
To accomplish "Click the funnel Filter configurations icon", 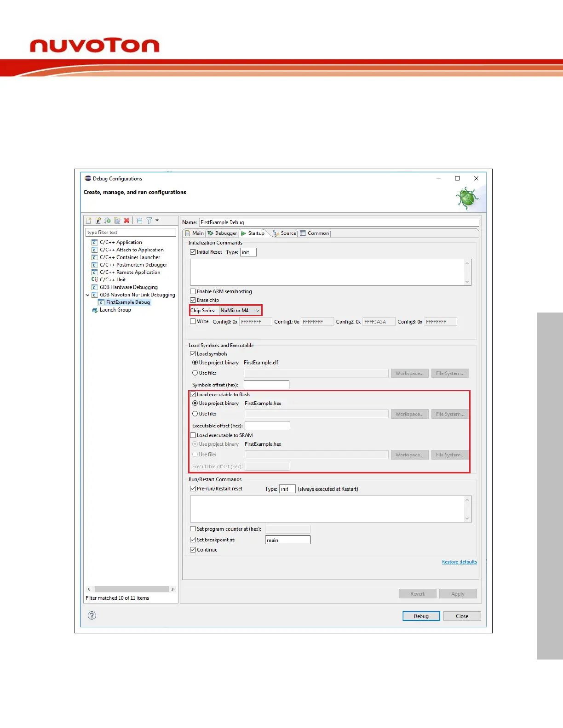I will coord(149,221).
